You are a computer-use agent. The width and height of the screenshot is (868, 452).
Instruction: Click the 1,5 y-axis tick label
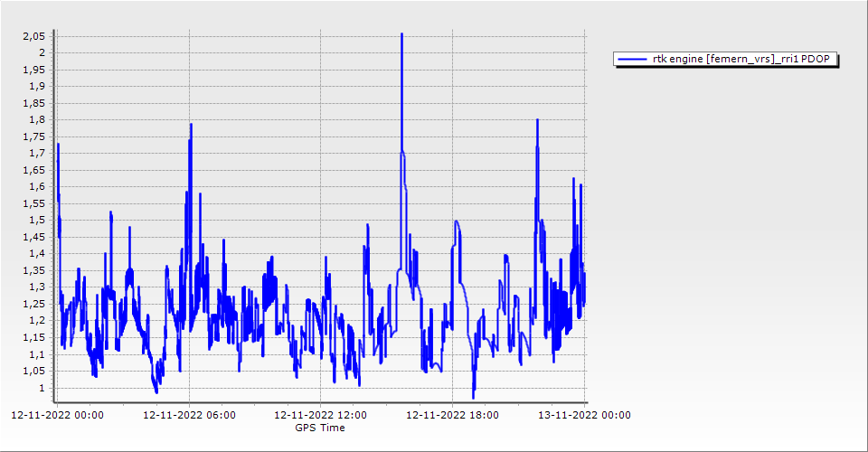click(36, 221)
